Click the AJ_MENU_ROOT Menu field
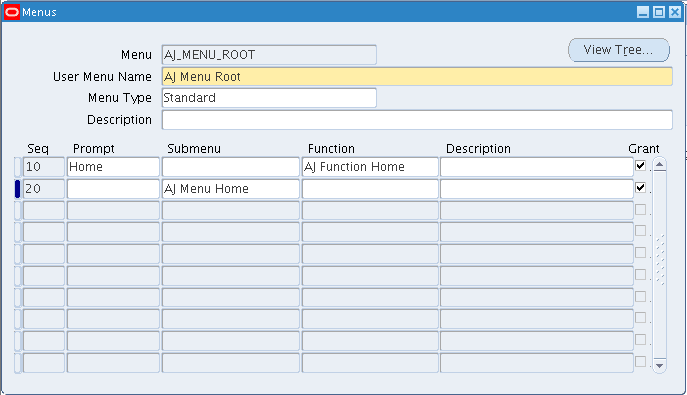This screenshot has width=687, height=395. [x=269, y=55]
